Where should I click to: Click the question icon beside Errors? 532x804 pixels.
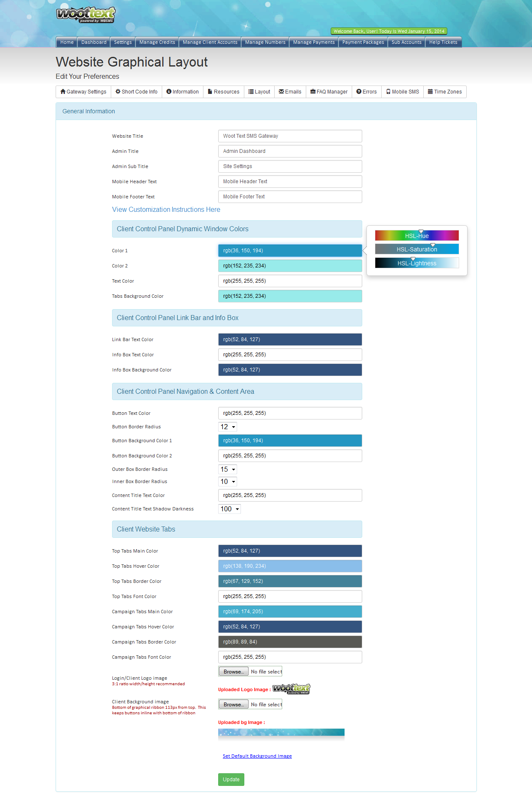(x=359, y=91)
